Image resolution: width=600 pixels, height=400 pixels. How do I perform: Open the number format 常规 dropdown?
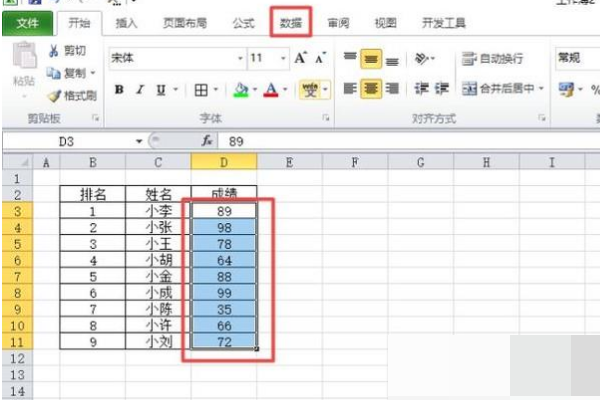click(577, 58)
